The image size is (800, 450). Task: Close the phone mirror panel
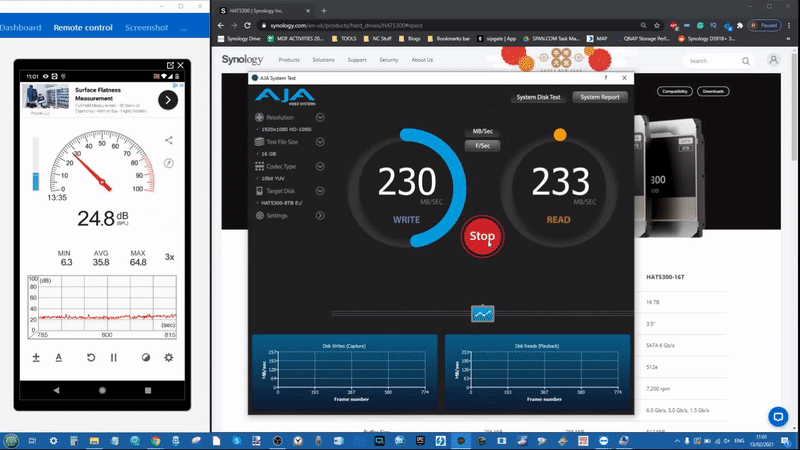point(181,65)
